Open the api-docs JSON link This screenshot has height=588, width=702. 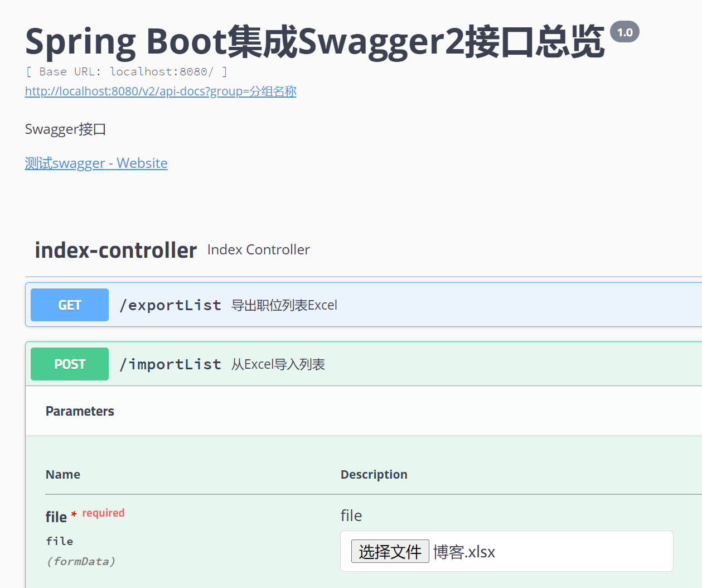tap(161, 91)
